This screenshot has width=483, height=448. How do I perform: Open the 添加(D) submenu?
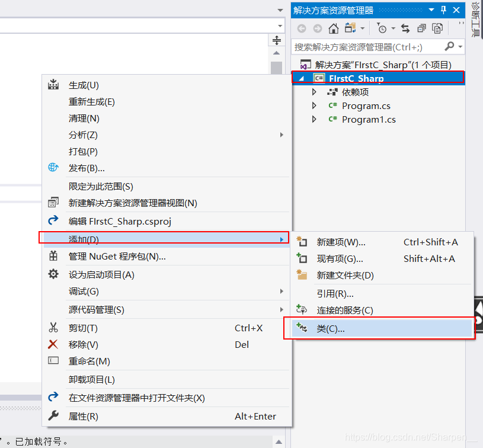pyautogui.click(x=167, y=239)
